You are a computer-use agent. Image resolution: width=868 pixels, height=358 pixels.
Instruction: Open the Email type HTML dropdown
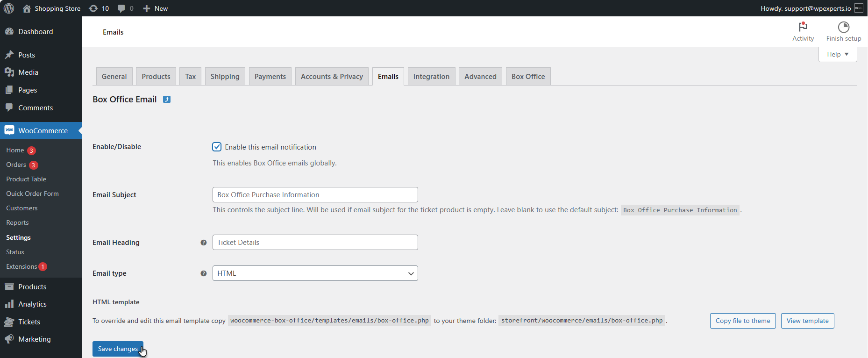(x=315, y=273)
